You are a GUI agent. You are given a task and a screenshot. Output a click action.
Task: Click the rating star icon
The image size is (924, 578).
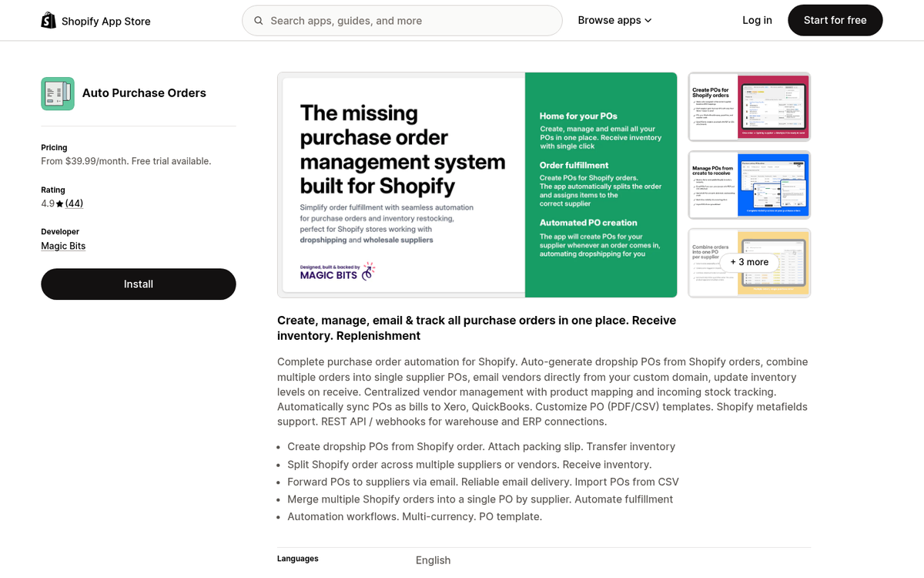[x=59, y=204]
